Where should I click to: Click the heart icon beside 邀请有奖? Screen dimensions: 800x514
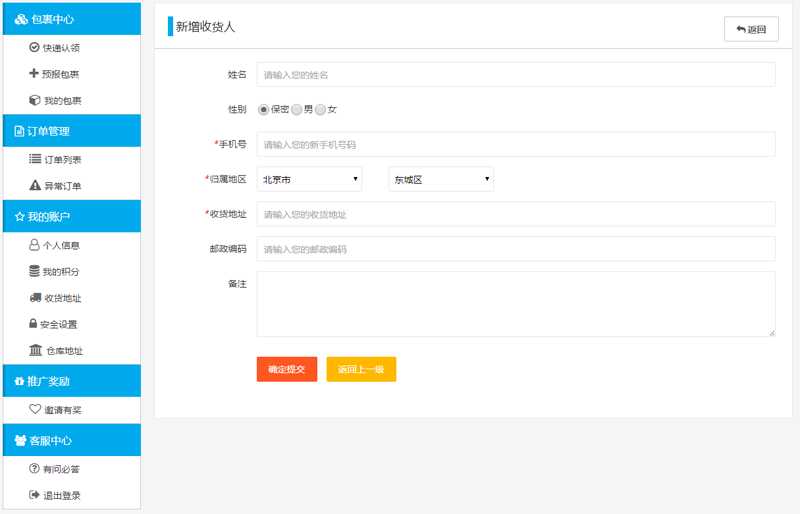pos(35,410)
